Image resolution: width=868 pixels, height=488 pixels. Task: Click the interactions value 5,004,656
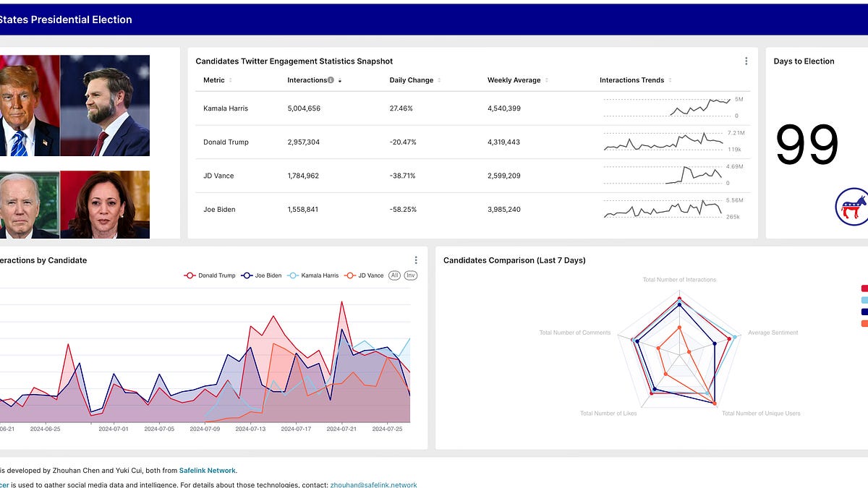click(304, 108)
